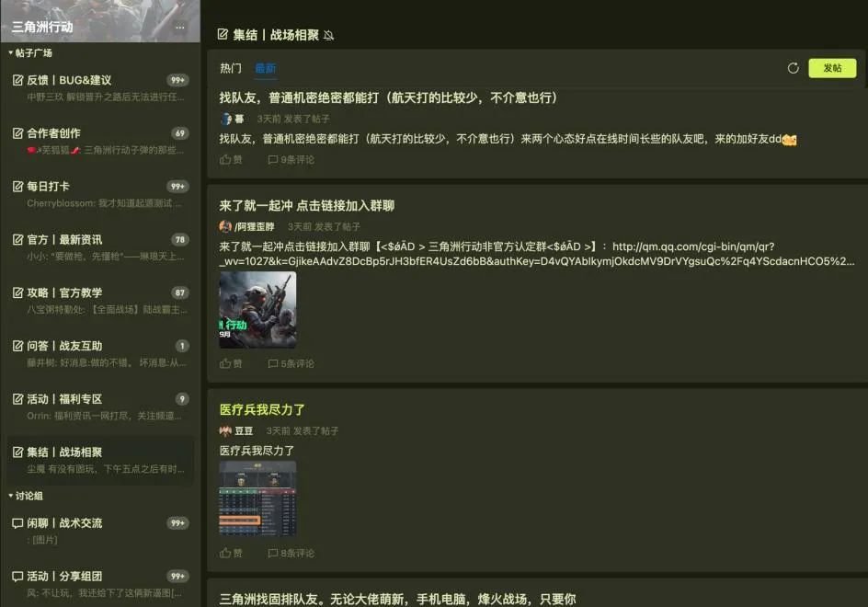Click the post icon beside 合作者创作
This screenshot has width=868, height=607.
pos(17,133)
